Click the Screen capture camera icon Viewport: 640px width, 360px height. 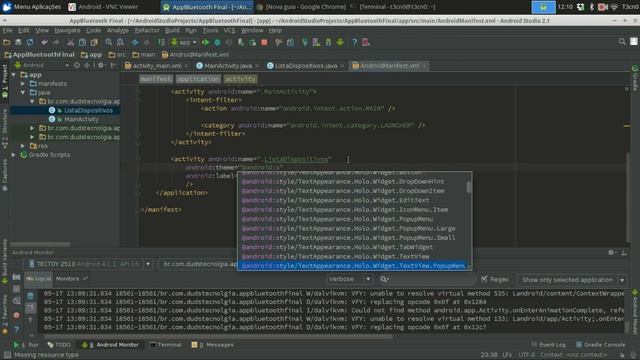click(16, 278)
